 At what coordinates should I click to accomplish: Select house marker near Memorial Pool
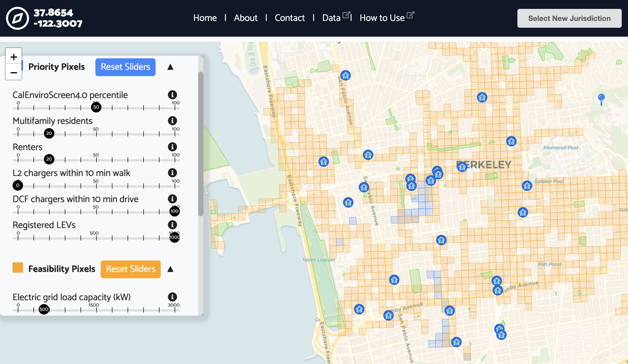[x=511, y=141]
